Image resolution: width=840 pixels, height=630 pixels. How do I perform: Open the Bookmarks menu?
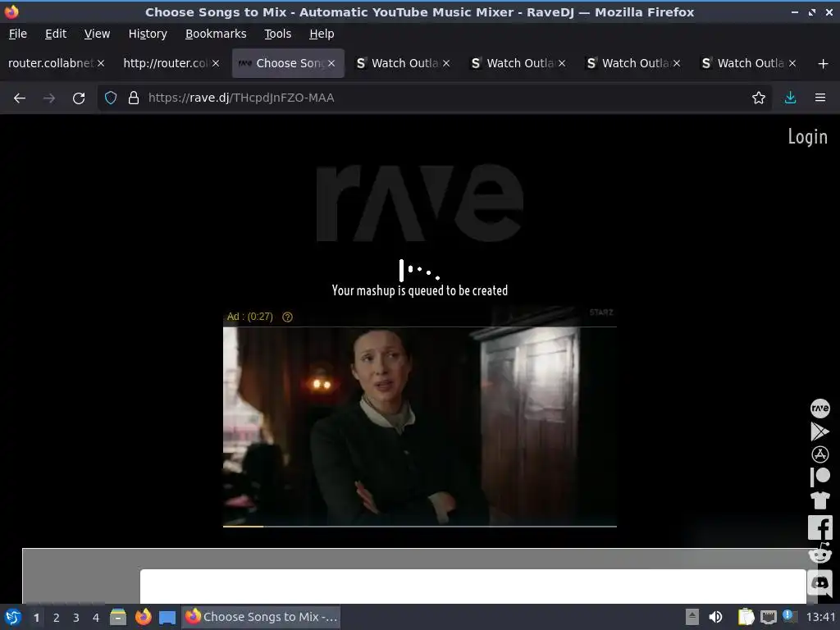(216, 34)
